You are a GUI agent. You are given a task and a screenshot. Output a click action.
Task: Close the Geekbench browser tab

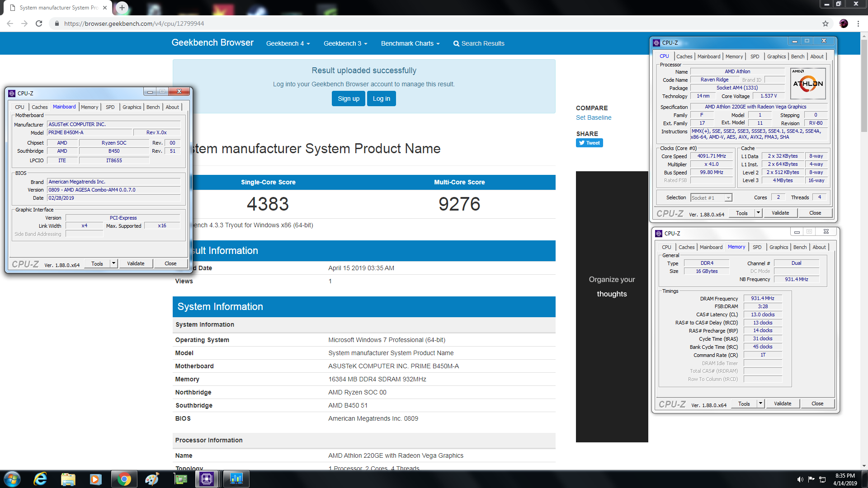[105, 8]
